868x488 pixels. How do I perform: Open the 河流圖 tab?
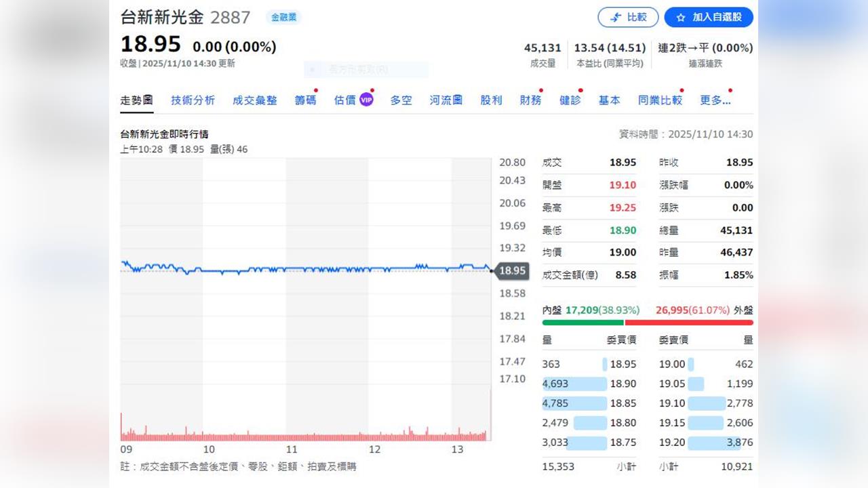tap(446, 100)
